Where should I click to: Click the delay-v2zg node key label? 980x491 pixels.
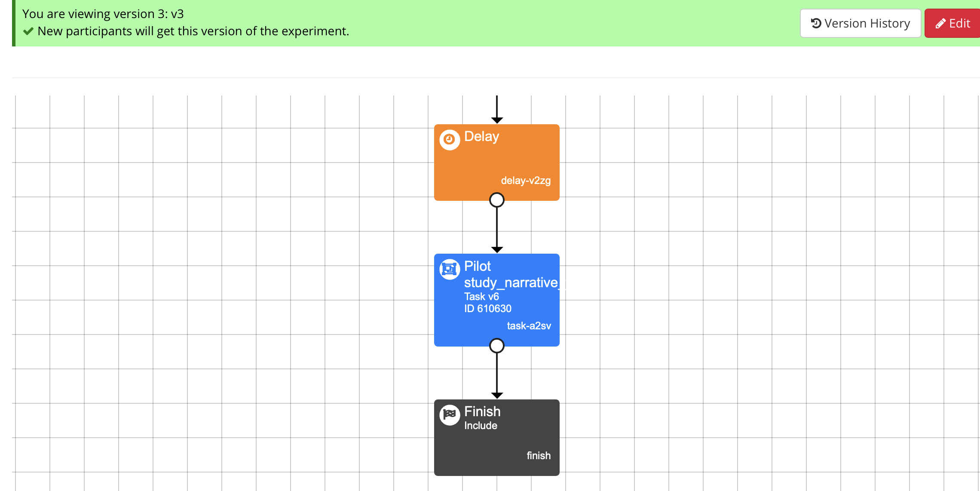click(526, 181)
